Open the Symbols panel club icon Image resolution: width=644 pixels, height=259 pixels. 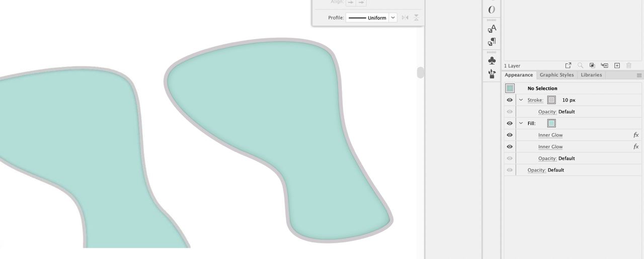(492, 61)
